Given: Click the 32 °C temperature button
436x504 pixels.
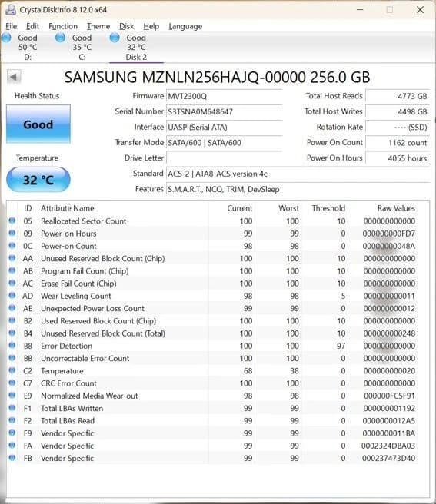Looking at the screenshot, I should coord(38,180).
